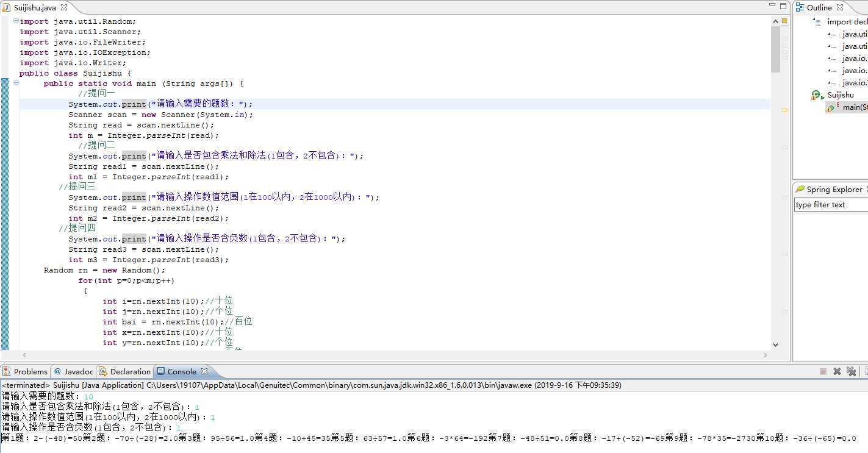Screen dimensions: 868x453
Task: Select the Suijishu.java editor tab
Action: 35,7
